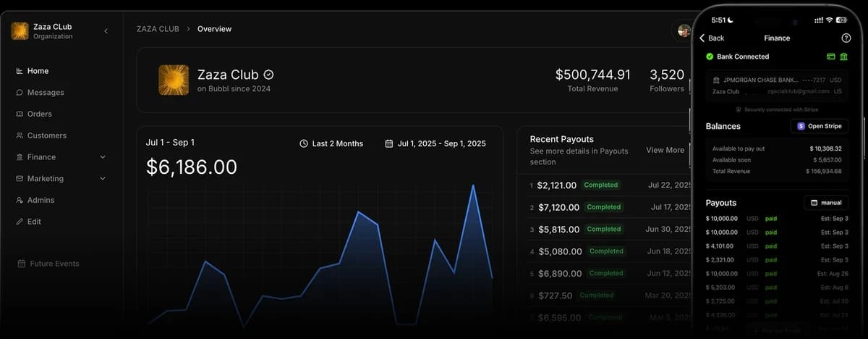Click the Finance bank icon in sidebar
Image resolution: width=868 pixels, height=339 pixels.
tap(20, 157)
